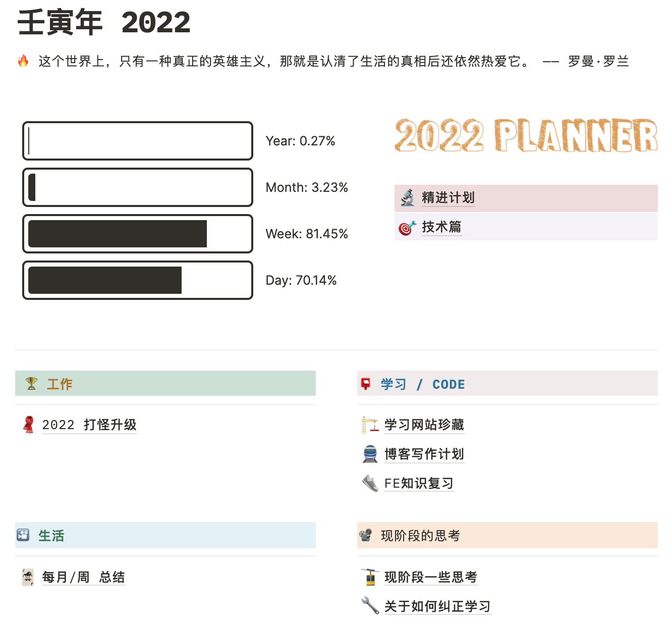Click the sneaker icon beside FE知识复习
The image size is (672, 624).
370,483
